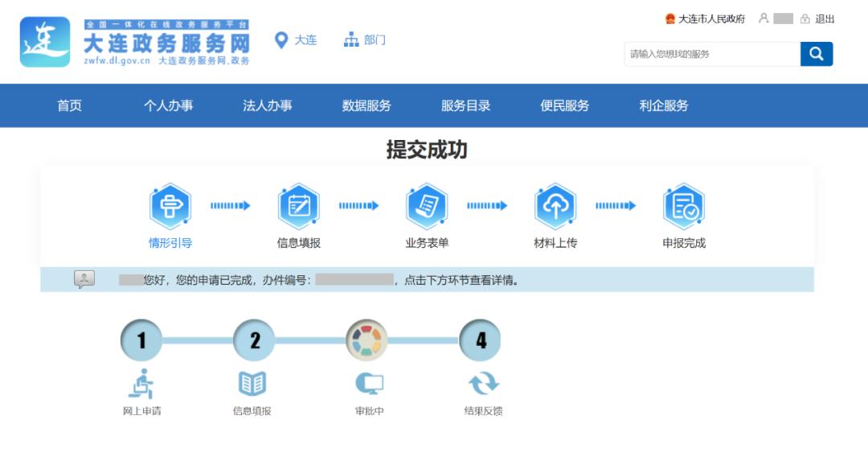Open 便民服务 navigation item

click(x=565, y=105)
